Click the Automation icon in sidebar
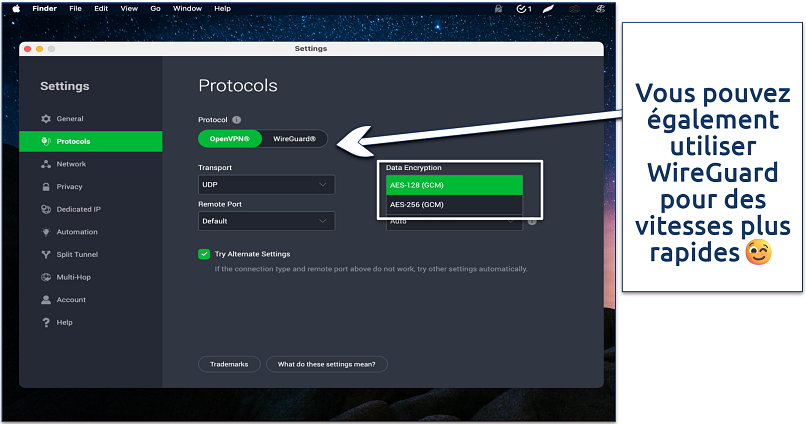Screen dimensions: 806x424 pos(46,232)
